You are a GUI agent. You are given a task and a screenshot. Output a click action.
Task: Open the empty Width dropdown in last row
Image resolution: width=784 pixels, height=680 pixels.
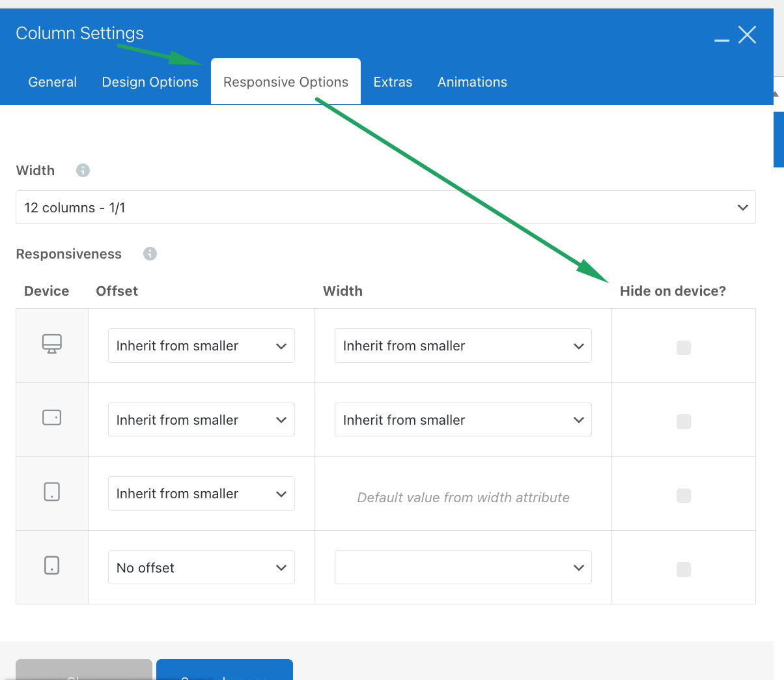pos(463,567)
